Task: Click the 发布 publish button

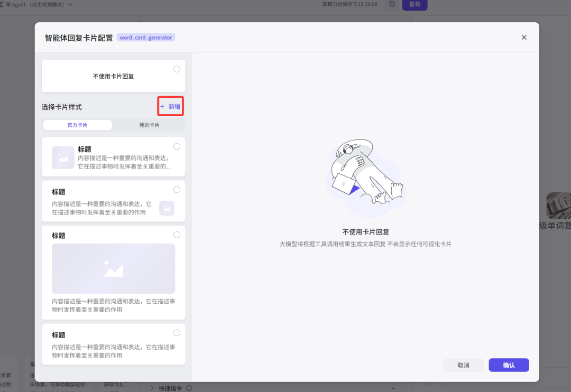Action: pyautogui.click(x=415, y=5)
